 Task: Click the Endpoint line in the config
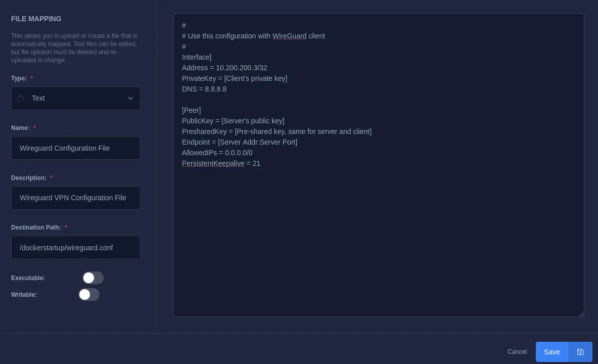tap(240, 142)
